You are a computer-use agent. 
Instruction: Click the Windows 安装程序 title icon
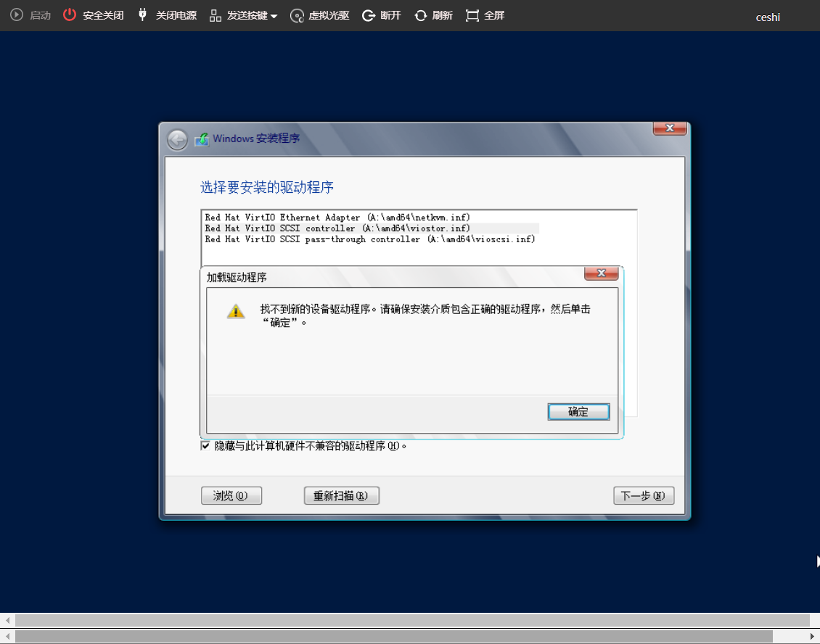click(x=202, y=139)
